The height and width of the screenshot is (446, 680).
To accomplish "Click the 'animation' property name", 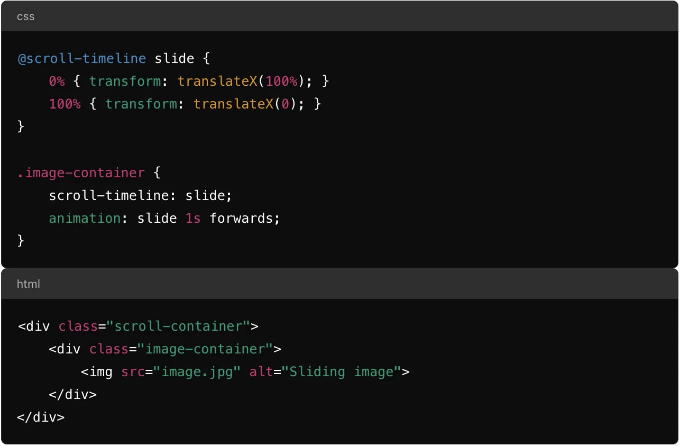I will [x=85, y=218].
